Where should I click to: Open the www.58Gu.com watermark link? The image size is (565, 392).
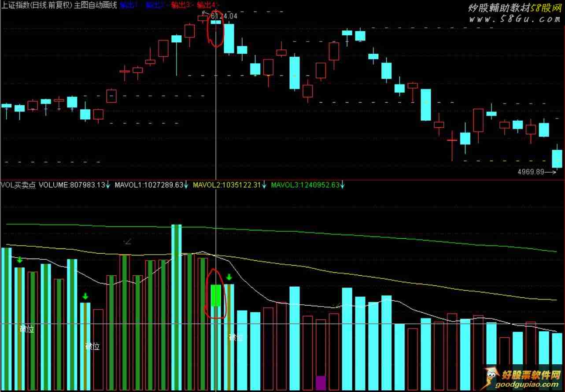(514, 19)
